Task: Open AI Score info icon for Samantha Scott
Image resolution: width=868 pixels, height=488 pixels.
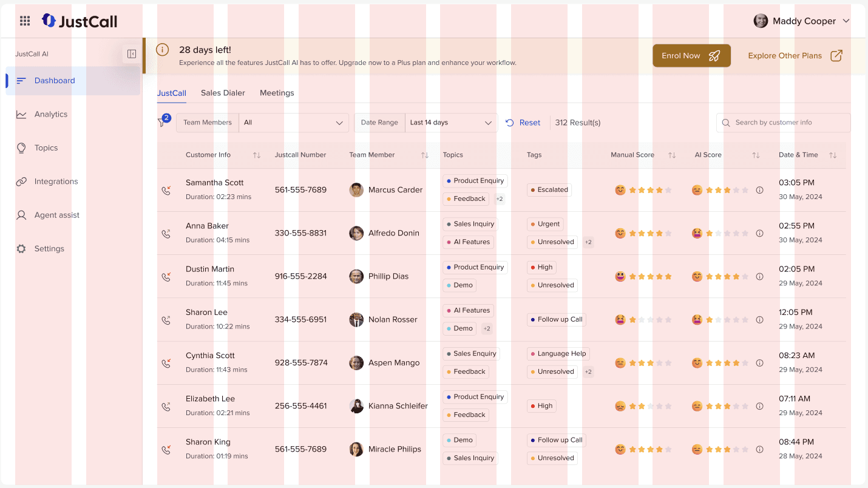Action: pyautogui.click(x=759, y=190)
